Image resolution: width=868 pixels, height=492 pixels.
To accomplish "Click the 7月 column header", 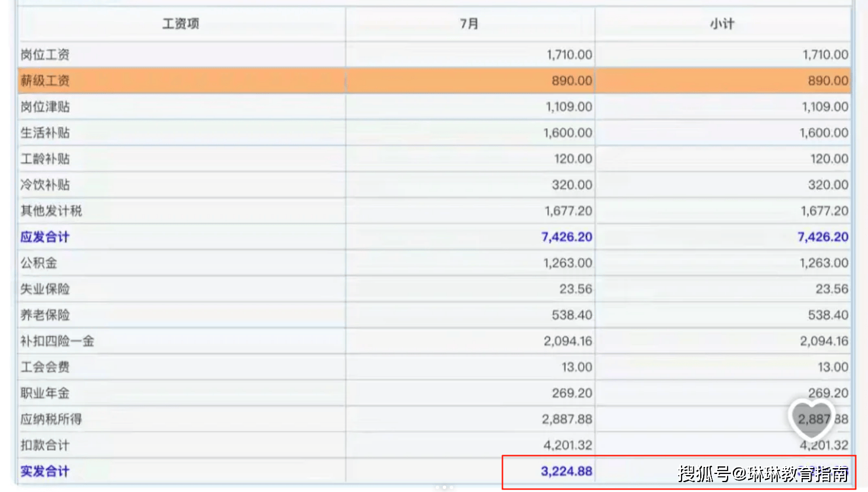I will coord(470,24).
